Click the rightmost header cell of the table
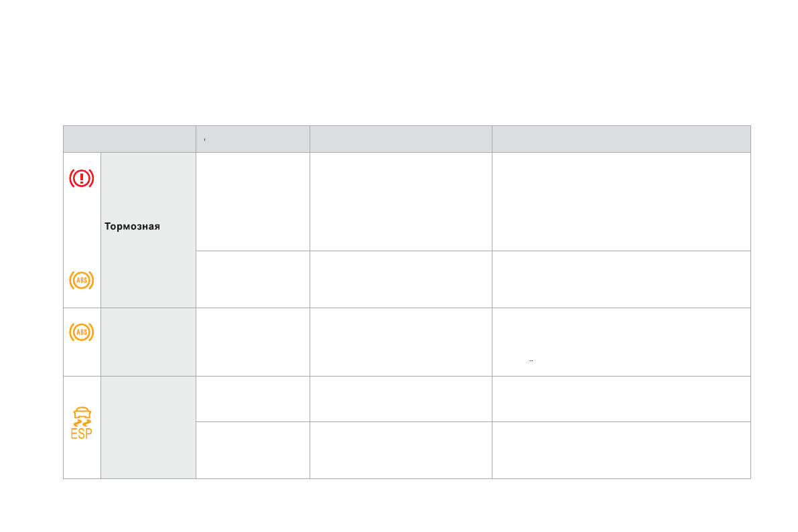 point(621,139)
